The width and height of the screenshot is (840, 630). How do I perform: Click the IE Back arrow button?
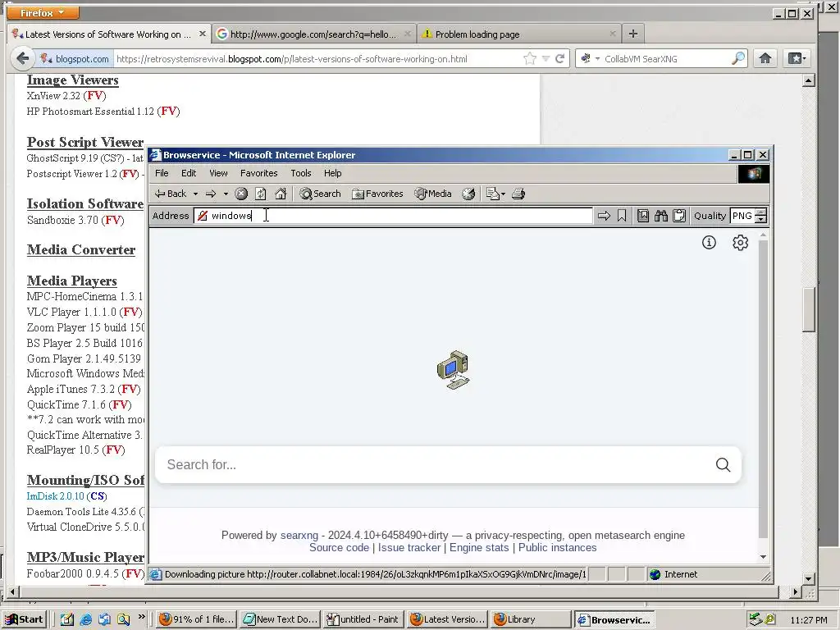(x=171, y=194)
